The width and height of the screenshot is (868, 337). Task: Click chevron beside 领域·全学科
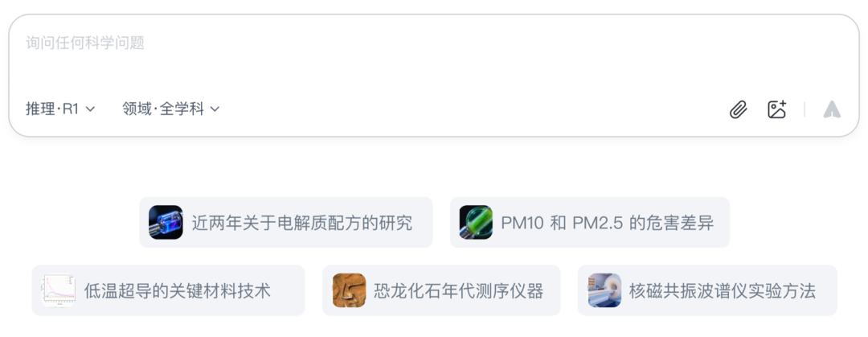coord(215,109)
